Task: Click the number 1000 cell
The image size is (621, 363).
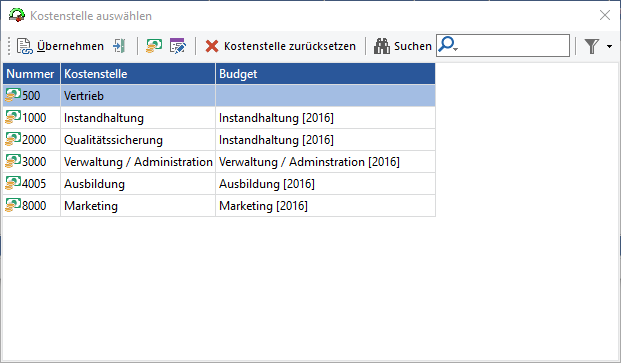Action: 32,118
